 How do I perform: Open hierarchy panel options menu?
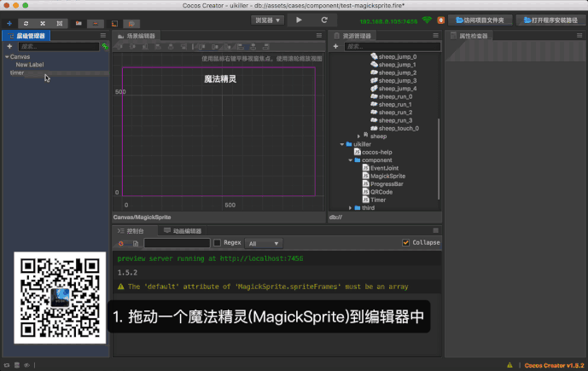click(x=103, y=36)
